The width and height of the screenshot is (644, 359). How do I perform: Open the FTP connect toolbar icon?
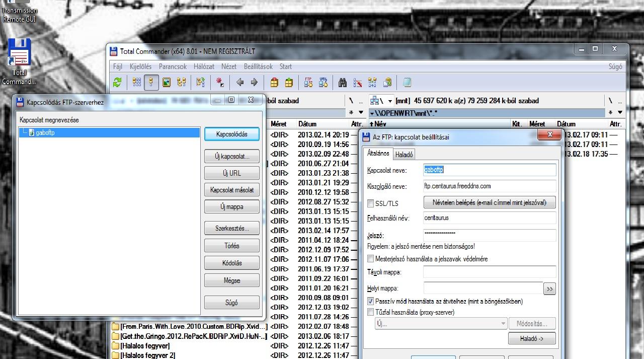coord(308,82)
